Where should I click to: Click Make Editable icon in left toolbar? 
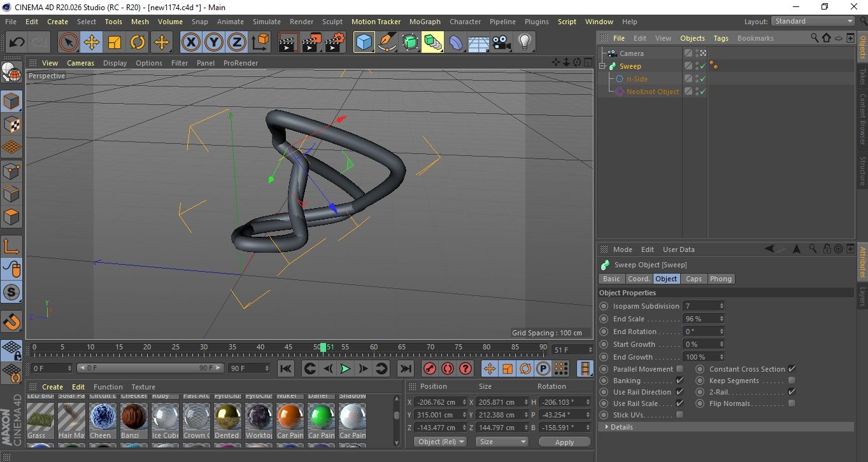pyautogui.click(x=11, y=73)
